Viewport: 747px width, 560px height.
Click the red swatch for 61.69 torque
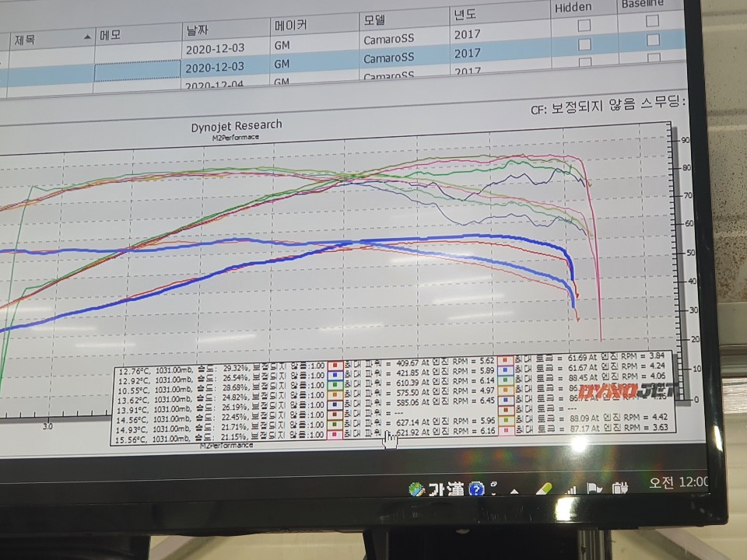[506, 360]
